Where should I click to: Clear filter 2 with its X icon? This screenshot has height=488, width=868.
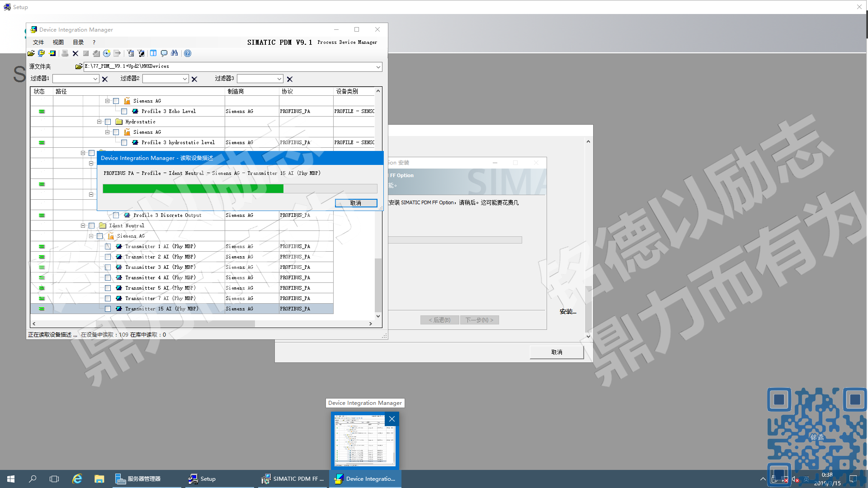coord(194,79)
